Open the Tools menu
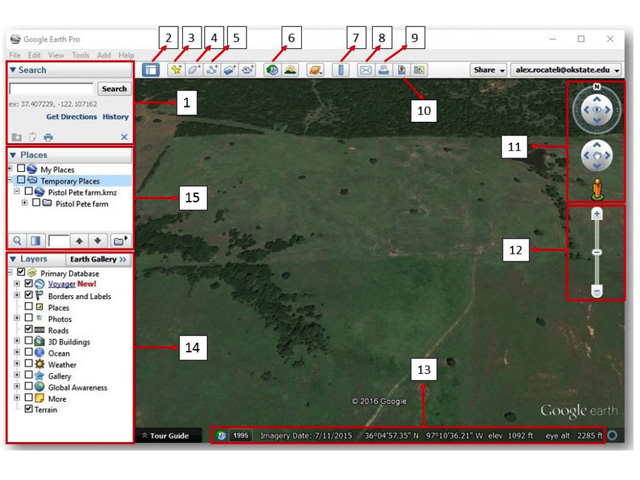The width and height of the screenshot is (640, 480). click(80, 55)
